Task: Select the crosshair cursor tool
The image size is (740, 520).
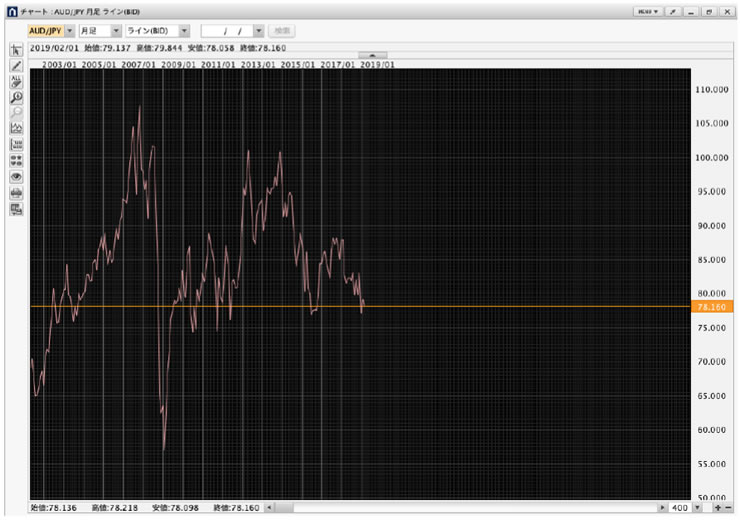Action: pyautogui.click(x=16, y=50)
